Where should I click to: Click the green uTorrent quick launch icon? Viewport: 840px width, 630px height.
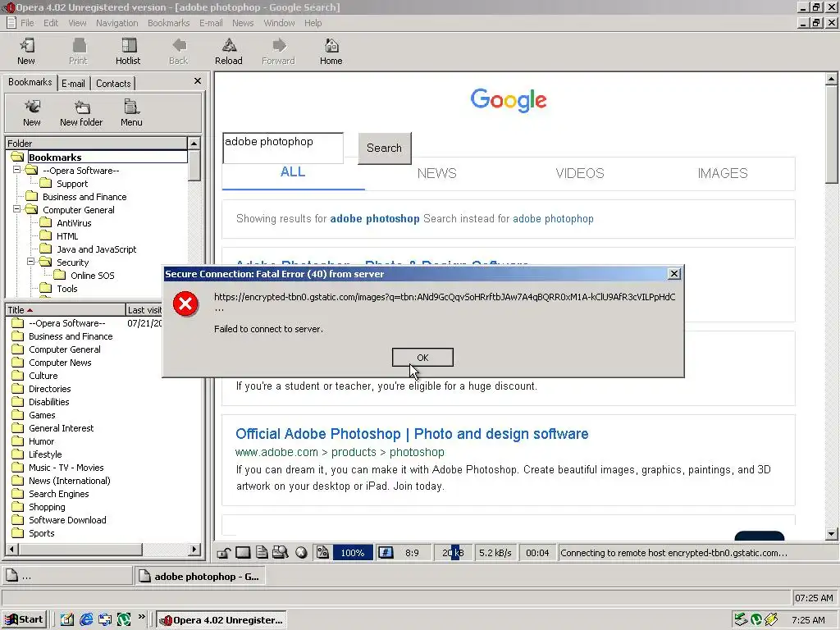point(124,620)
